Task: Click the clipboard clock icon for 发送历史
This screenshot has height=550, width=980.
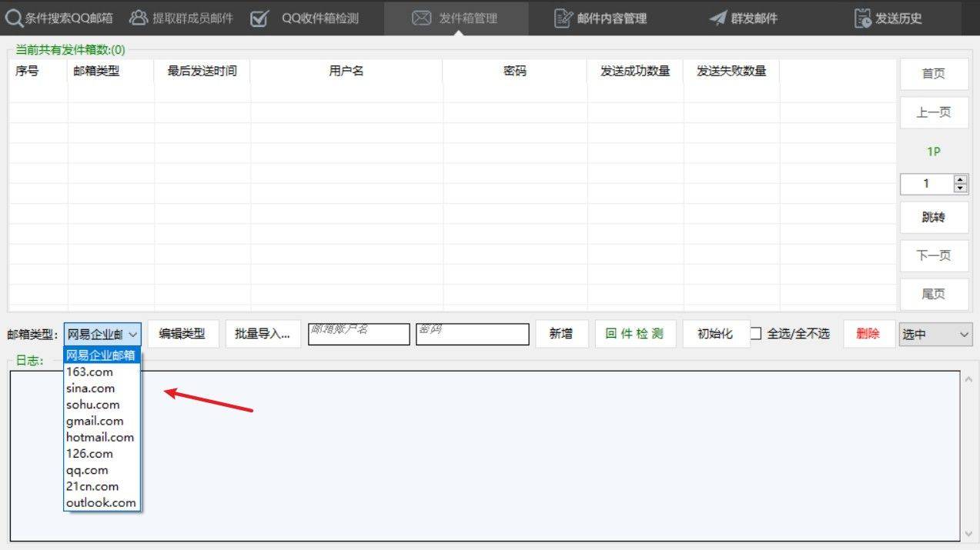Action: click(863, 18)
